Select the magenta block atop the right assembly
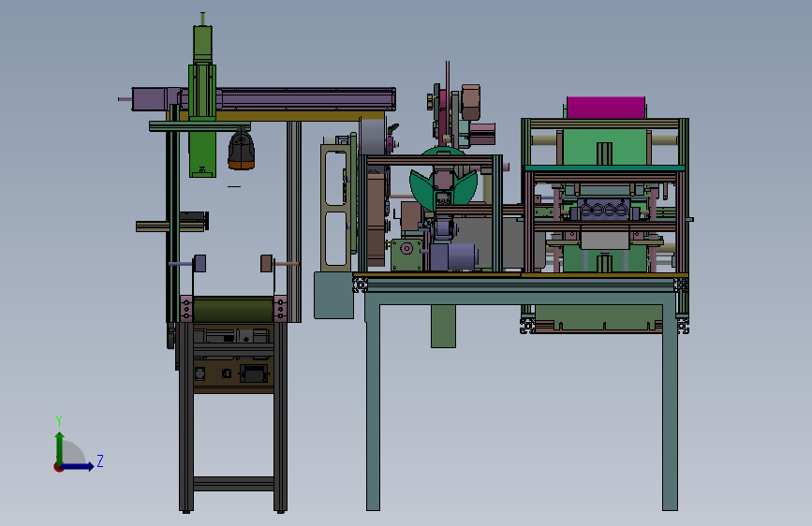 (x=605, y=108)
